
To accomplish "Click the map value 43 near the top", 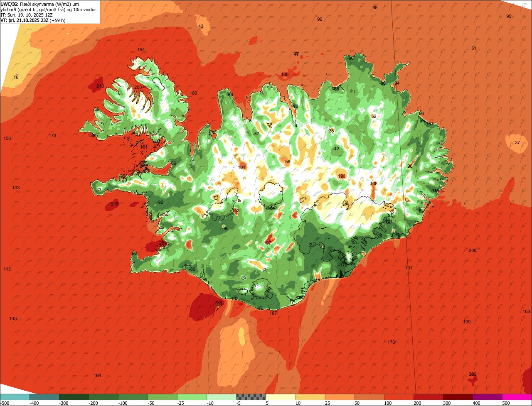I will (201, 26).
